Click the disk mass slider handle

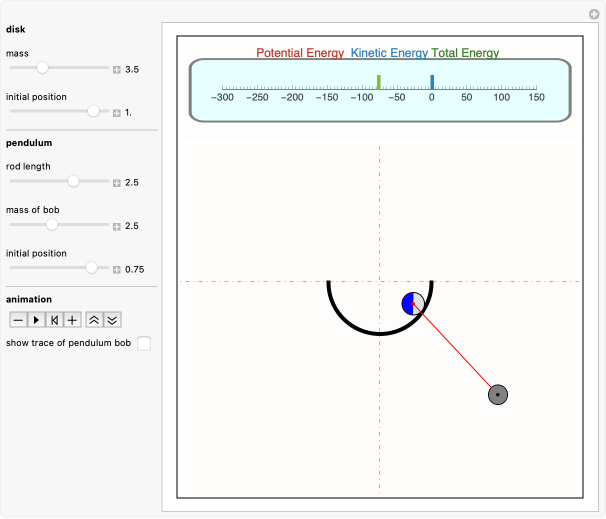click(x=42, y=69)
